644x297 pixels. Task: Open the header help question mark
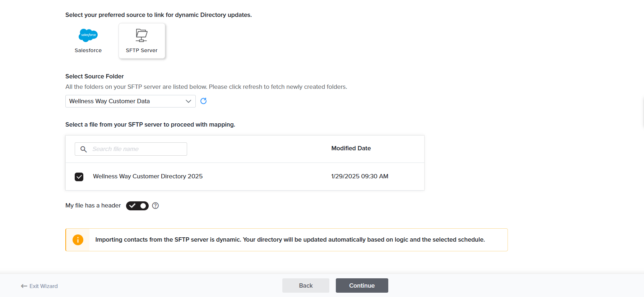point(155,206)
